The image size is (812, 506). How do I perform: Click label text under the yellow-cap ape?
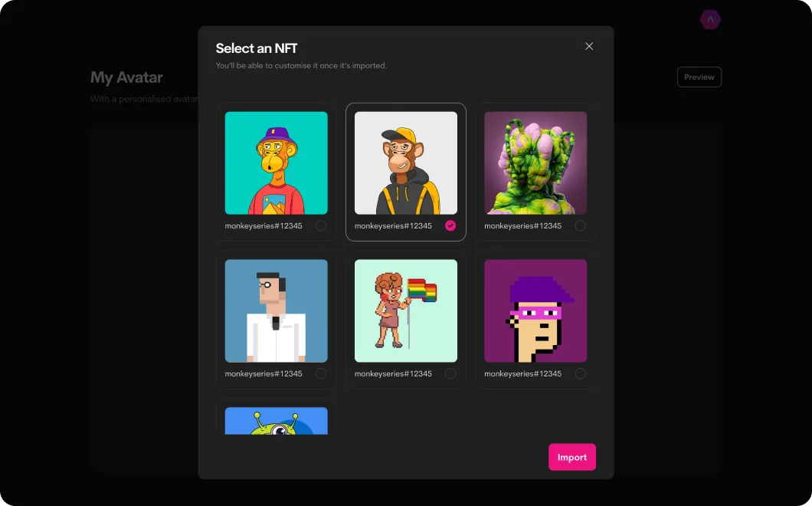coord(393,226)
